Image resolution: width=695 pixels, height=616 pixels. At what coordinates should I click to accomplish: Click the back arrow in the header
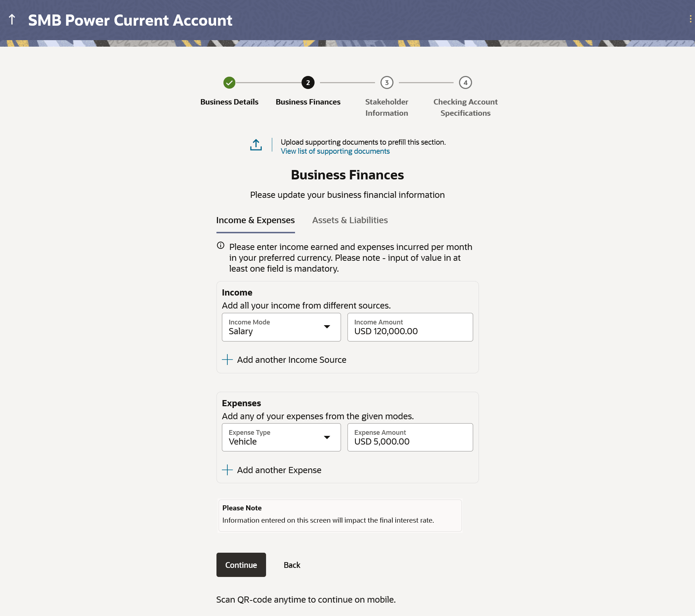click(x=12, y=20)
